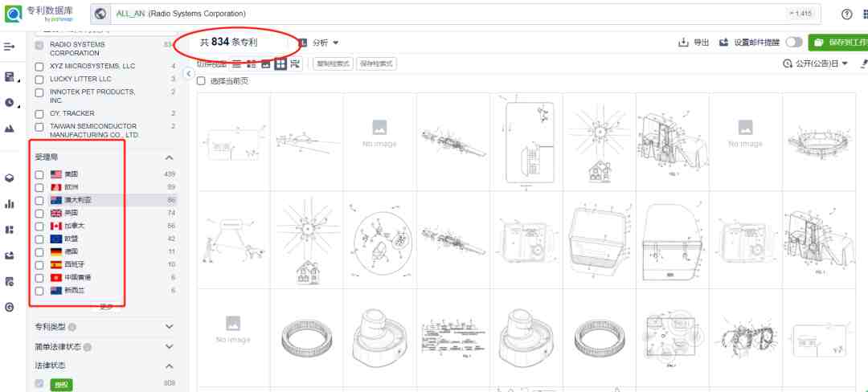Collapse the 受理局 filter section
The image size is (868, 392).
(170, 158)
